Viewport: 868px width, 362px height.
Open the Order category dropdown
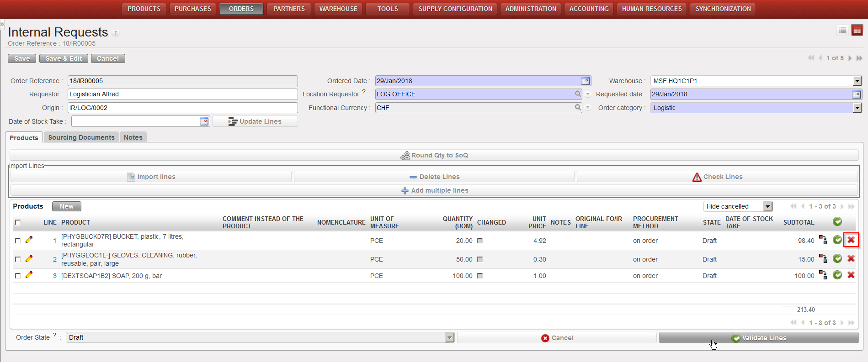857,108
